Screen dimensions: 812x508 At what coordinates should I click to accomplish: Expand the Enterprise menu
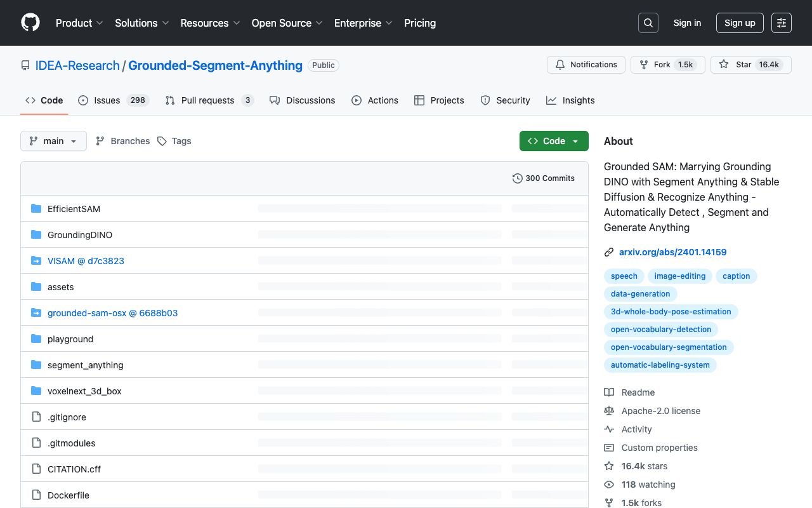tap(363, 23)
